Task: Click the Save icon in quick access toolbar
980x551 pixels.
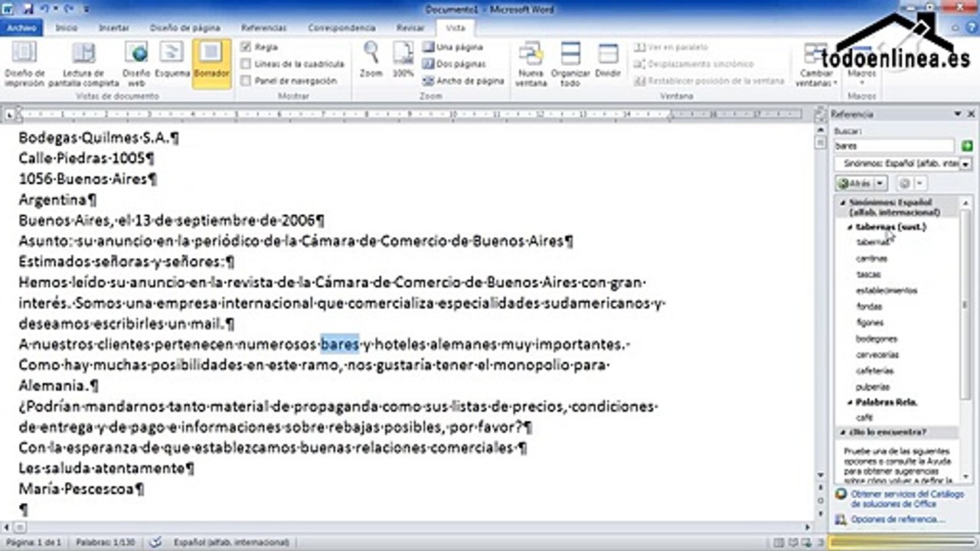Action: [28, 9]
